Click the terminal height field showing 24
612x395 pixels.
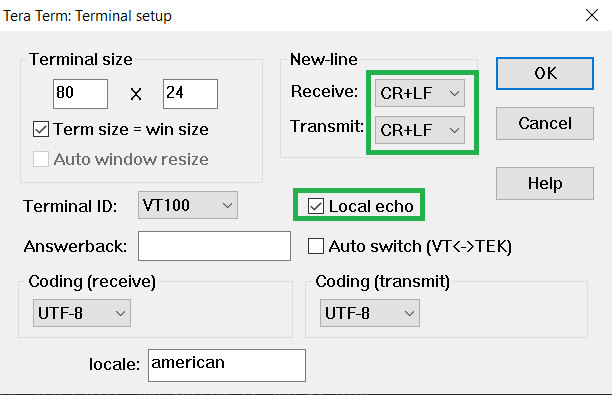click(x=190, y=94)
